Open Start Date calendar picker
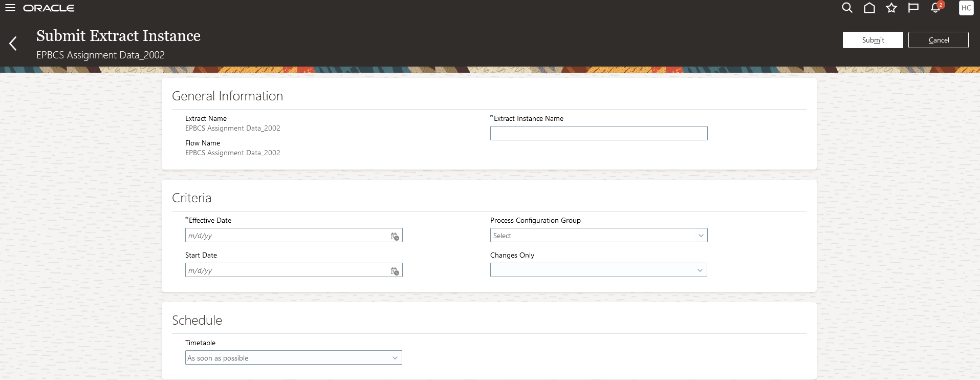Image resolution: width=980 pixels, height=380 pixels. (x=395, y=271)
